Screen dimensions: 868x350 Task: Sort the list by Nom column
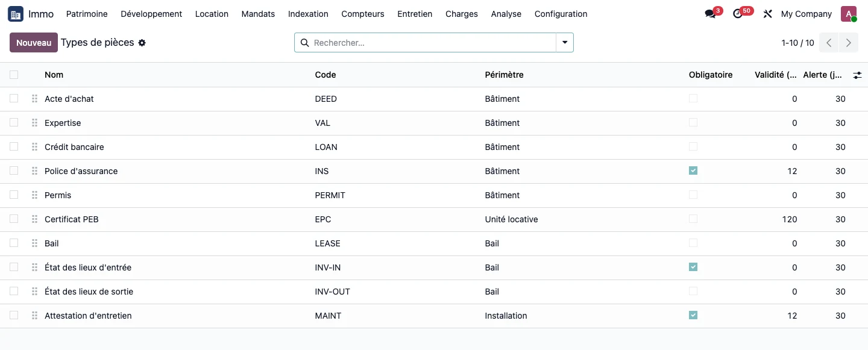click(x=54, y=75)
